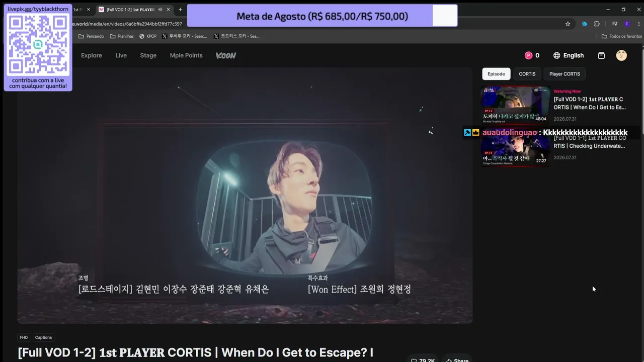Open the media control icon in Chrome toolbar
The height and width of the screenshot is (362, 644).
coord(615,24)
